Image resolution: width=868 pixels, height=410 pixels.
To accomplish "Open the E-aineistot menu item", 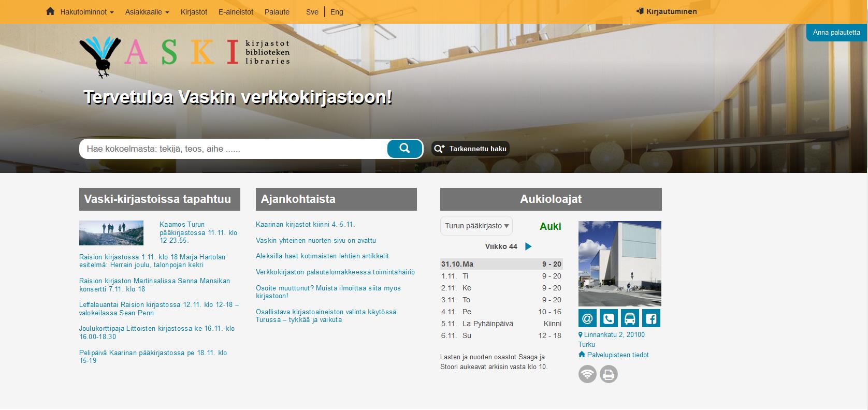I will [236, 12].
